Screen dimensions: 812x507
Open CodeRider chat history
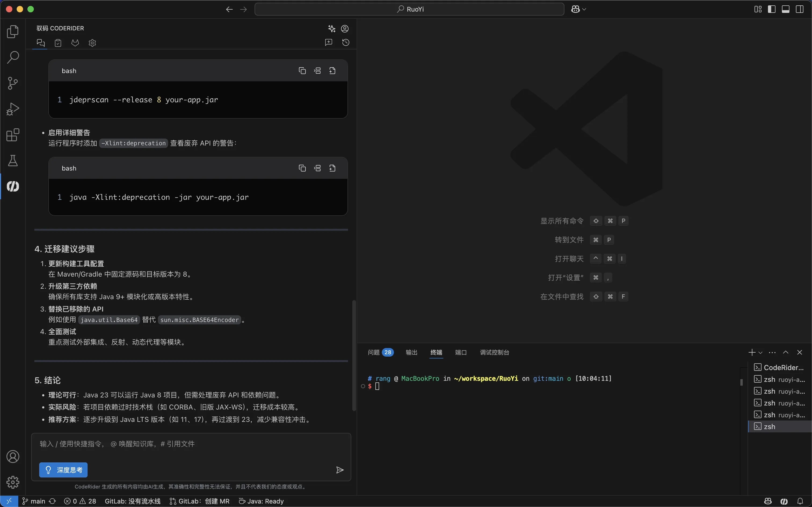(x=346, y=43)
